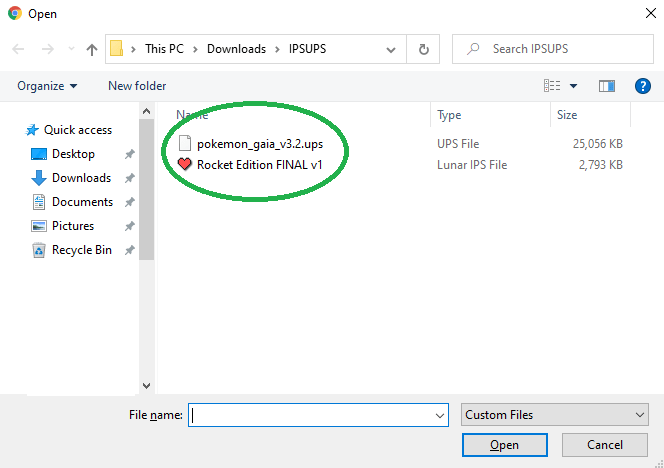664x468 pixels.
Task: Show the preview pane
Action: pyautogui.click(x=607, y=86)
